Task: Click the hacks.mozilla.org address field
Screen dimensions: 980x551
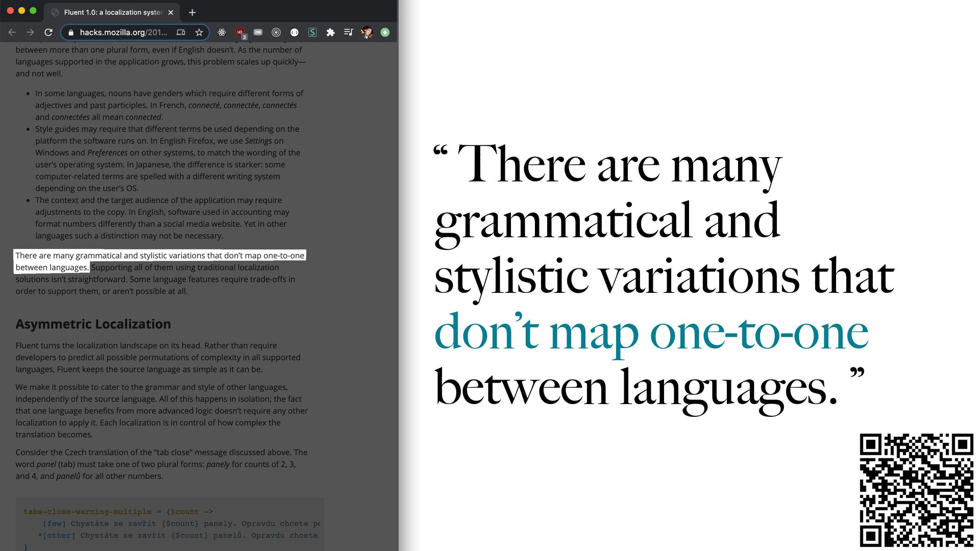Action: click(123, 32)
